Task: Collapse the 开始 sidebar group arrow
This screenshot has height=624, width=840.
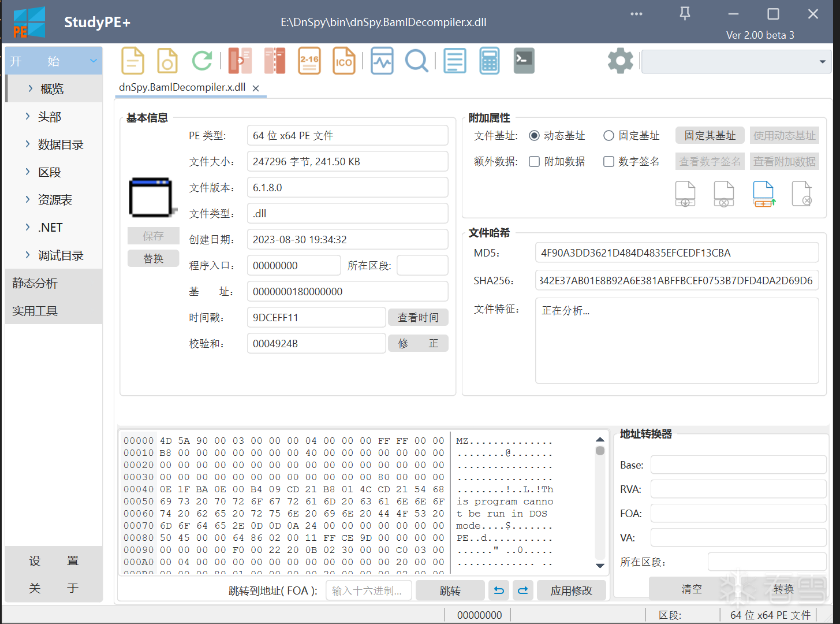Action: click(94, 61)
